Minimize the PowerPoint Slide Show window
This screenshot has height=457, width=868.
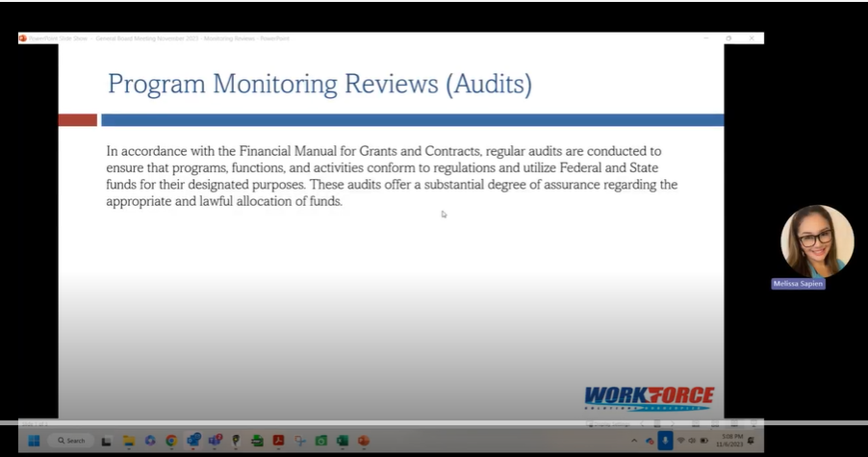coord(705,38)
